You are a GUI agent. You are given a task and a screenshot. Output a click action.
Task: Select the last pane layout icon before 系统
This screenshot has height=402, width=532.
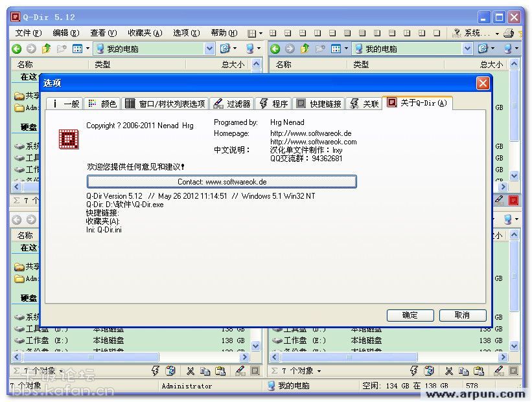point(437,33)
